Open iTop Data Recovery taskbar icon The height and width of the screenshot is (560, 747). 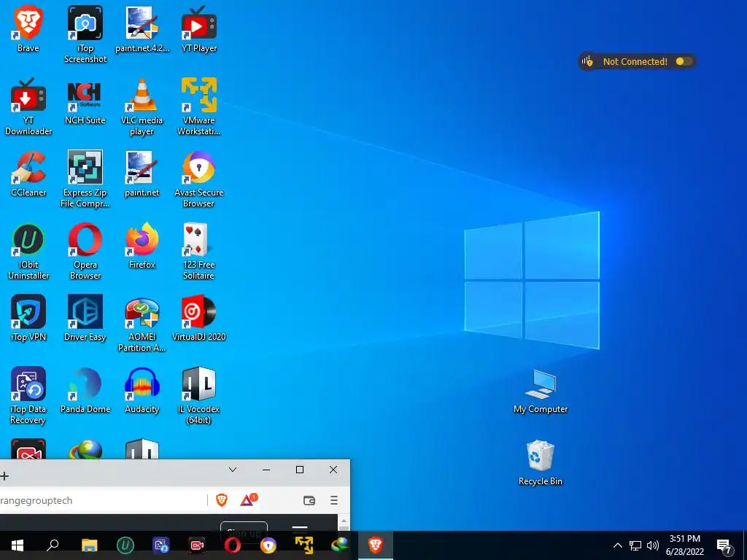161,545
